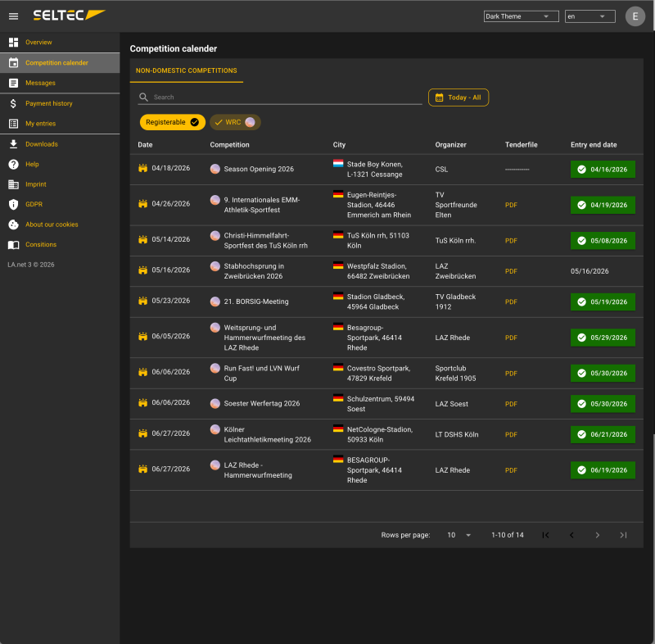Toggle the Registerable filter chip
This screenshot has width=655, height=644.
(172, 122)
